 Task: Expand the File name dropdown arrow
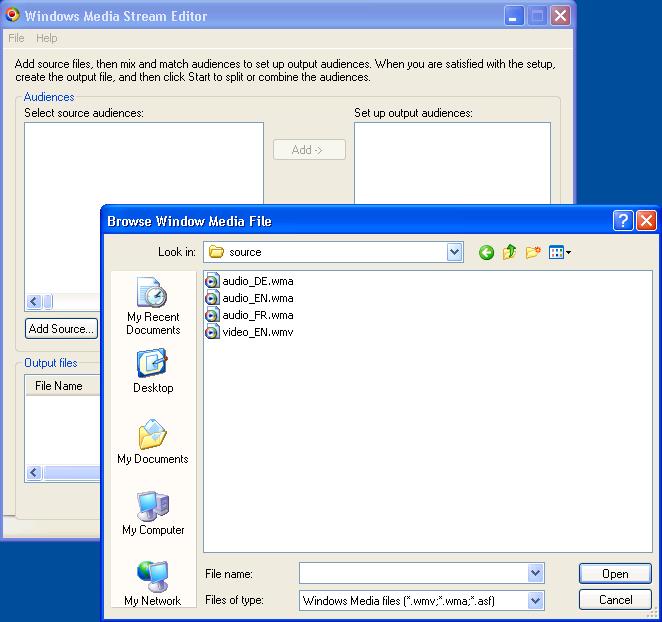click(x=535, y=573)
